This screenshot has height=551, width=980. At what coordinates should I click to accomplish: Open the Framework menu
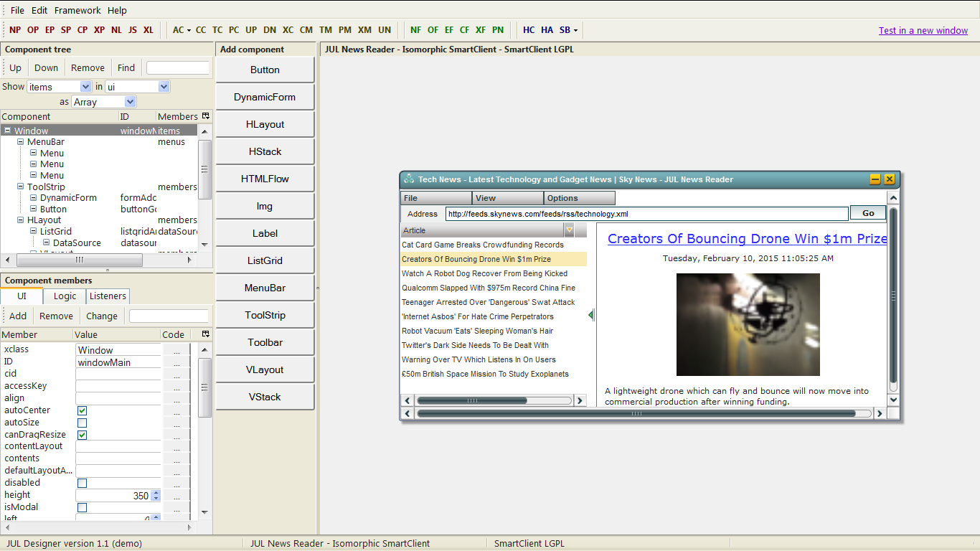pyautogui.click(x=77, y=10)
